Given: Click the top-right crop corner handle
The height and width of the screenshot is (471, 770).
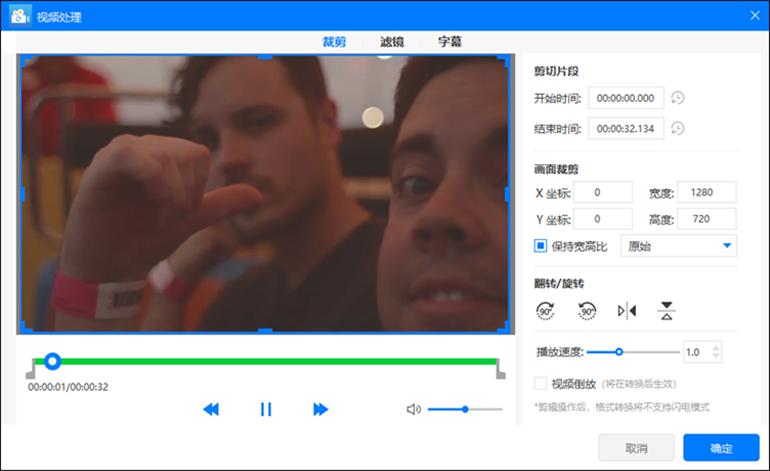Looking at the screenshot, I should [x=504, y=60].
